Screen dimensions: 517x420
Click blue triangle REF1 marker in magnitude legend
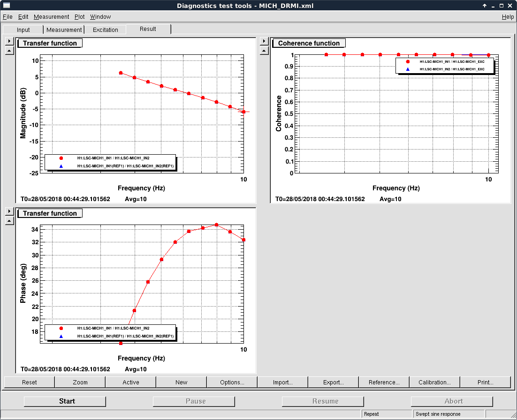(x=61, y=166)
